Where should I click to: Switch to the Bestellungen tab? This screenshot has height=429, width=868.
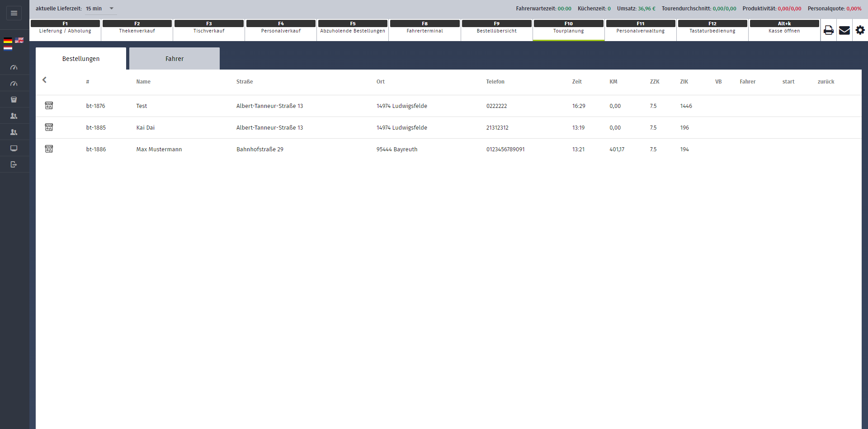point(81,59)
